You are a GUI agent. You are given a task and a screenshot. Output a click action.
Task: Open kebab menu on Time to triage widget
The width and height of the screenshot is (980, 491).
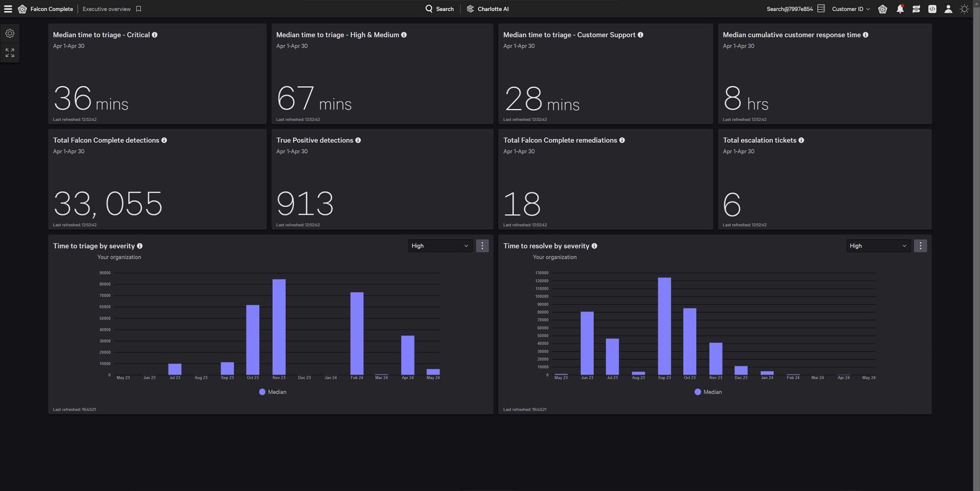pyautogui.click(x=482, y=246)
